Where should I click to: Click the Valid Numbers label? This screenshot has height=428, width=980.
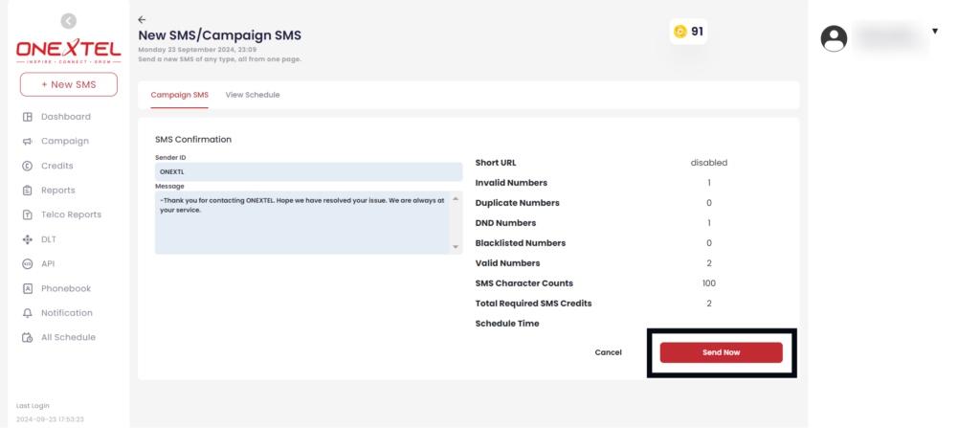507,262
